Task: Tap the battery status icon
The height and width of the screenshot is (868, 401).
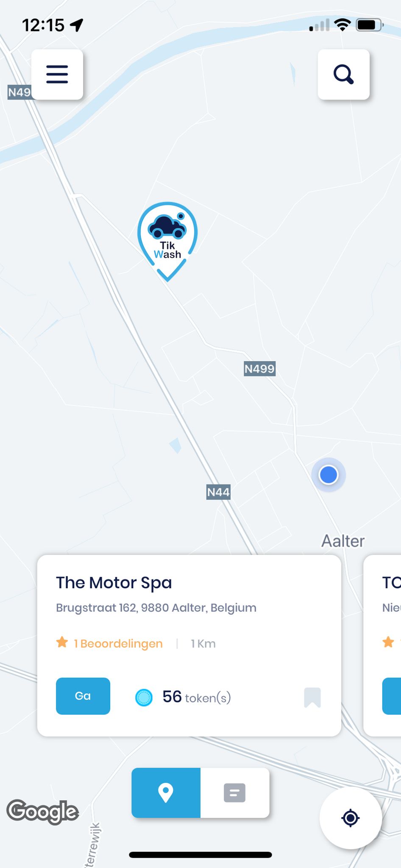Action: pyautogui.click(x=369, y=25)
